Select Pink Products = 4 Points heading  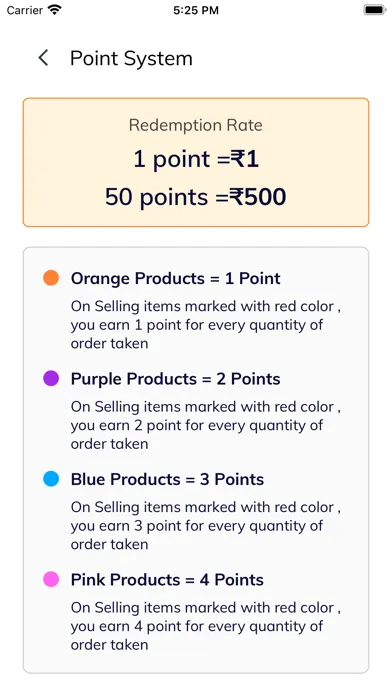167,580
